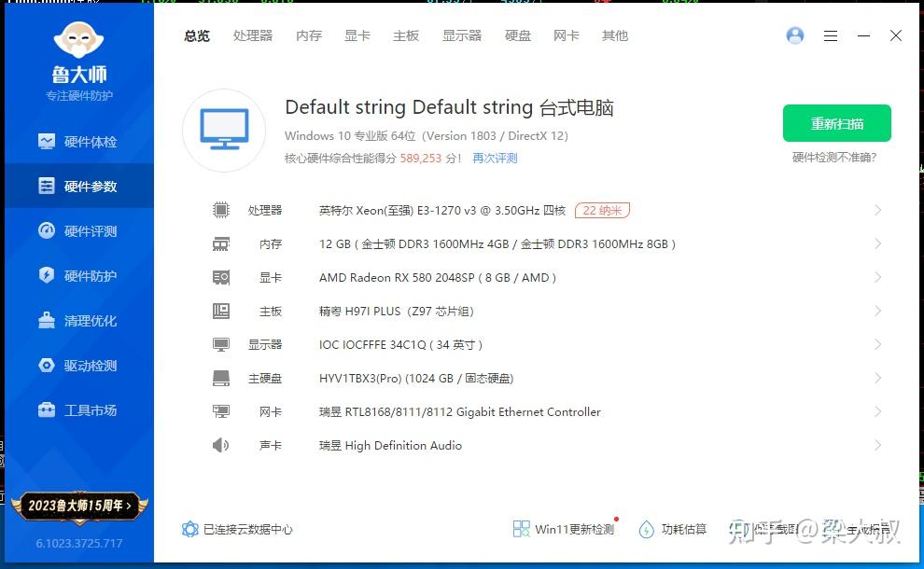The image size is (924, 569).
Task: Click the AMD Radeon RX 580 2048SP text
Action: click(x=437, y=277)
